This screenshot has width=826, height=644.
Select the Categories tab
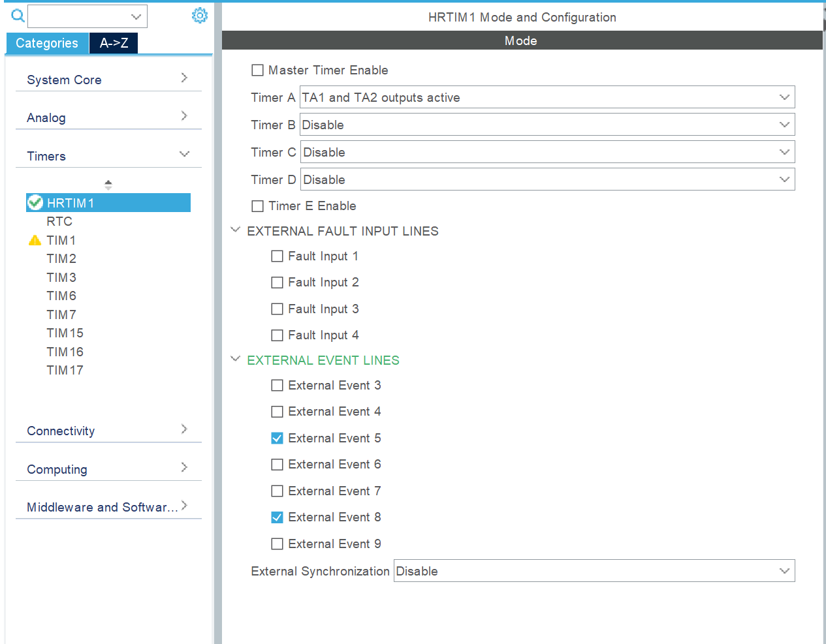(47, 43)
